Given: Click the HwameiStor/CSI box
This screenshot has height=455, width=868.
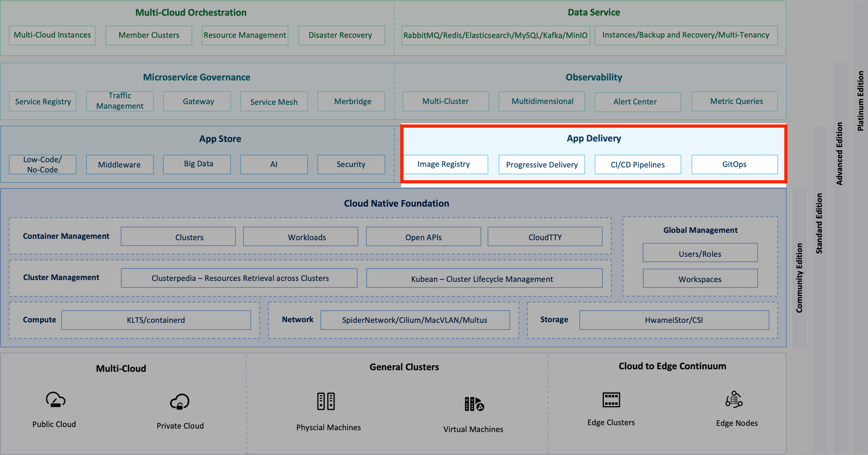Looking at the screenshot, I should (x=674, y=320).
